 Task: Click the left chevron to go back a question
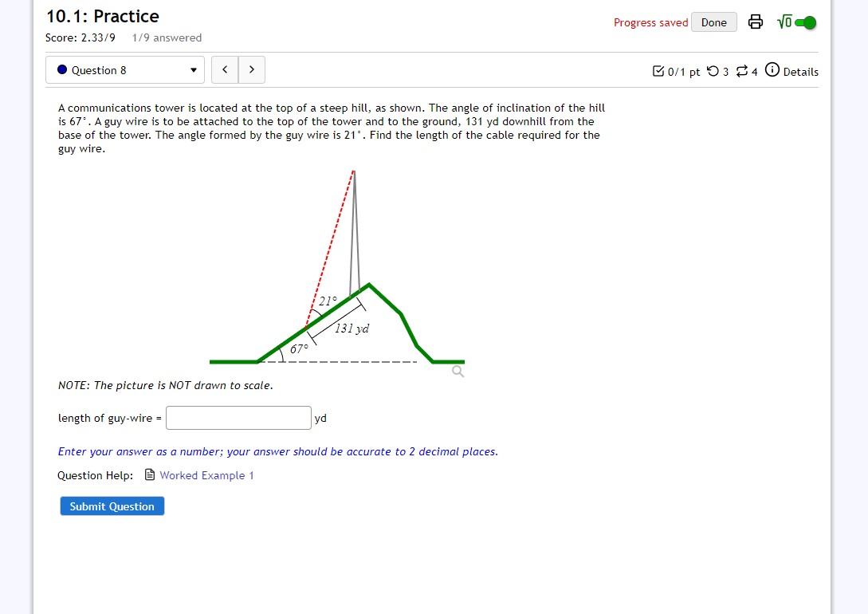(x=223, y=69)
